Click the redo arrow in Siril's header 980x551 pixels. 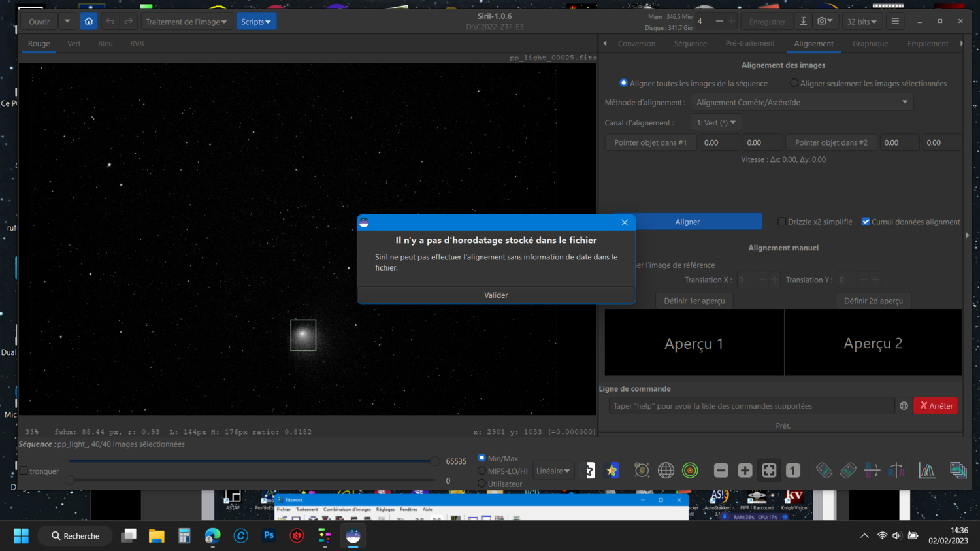click(129, 22)
